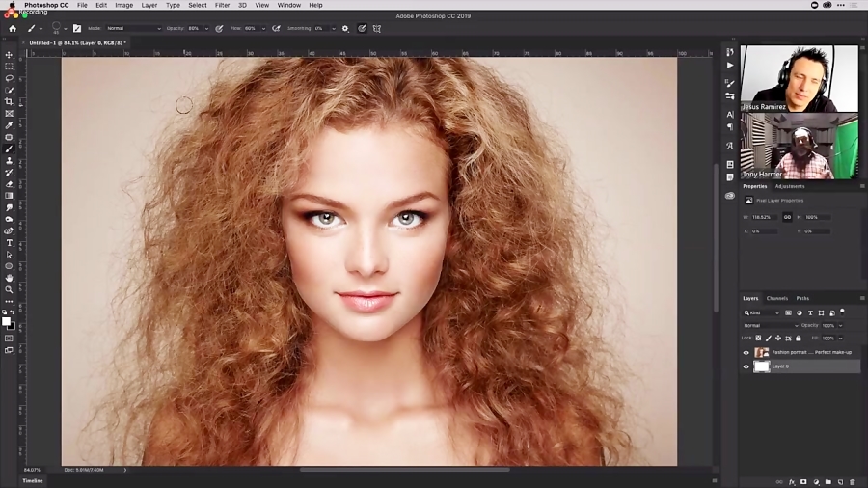Viewport: 868px width, 488px height.
Task: Switch foreground and background colors
Action: pos(13,312)
